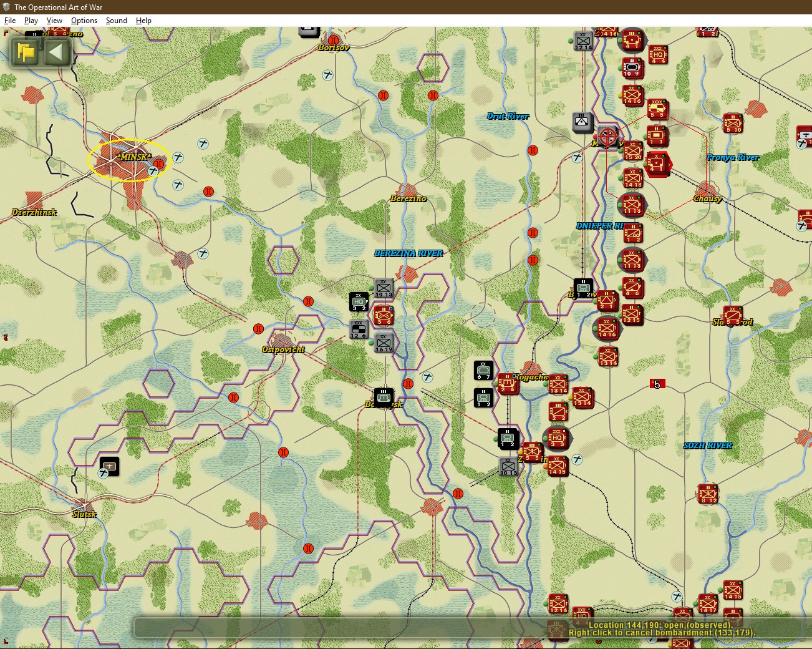Image resolution: width=812 pixels, height=649 pixels.
Task: Select the red XXXX army unit rated 5-5
Action: tap(657, 109)
